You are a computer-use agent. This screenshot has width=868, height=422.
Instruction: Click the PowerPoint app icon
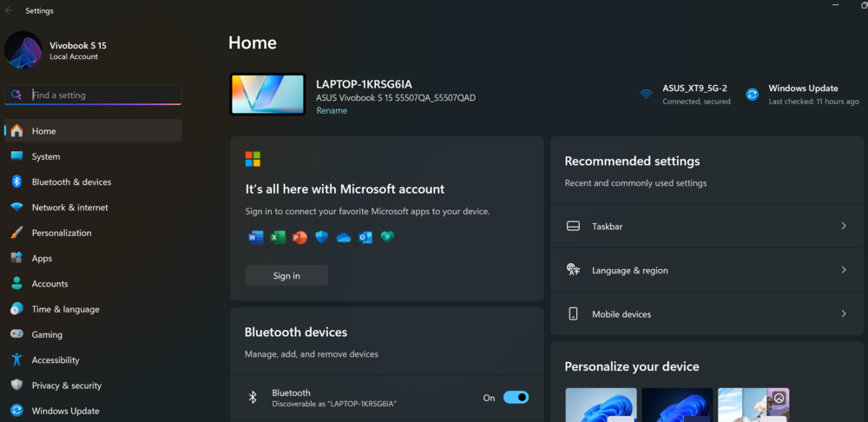299,238
